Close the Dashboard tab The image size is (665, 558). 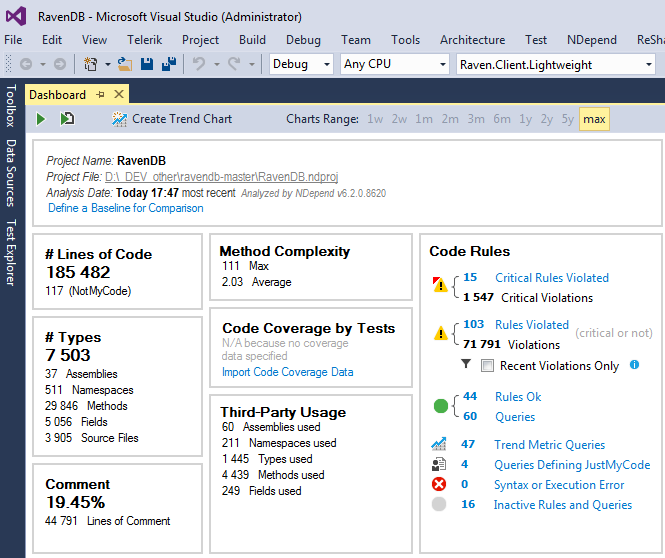coord(119,94)
